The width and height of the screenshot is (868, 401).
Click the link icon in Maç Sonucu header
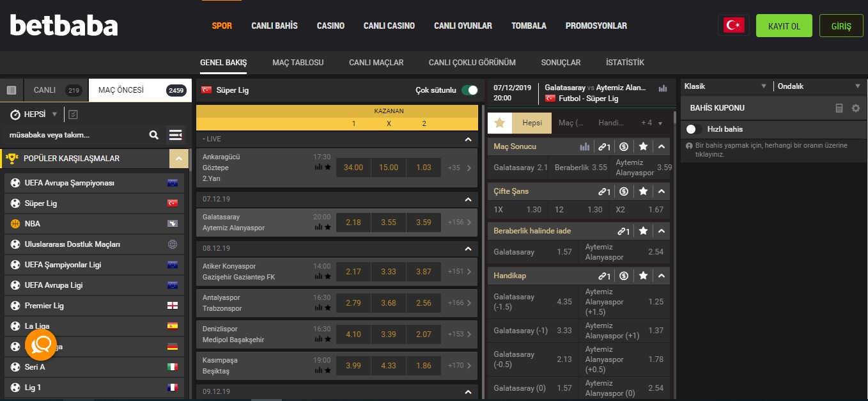(604, 146)
